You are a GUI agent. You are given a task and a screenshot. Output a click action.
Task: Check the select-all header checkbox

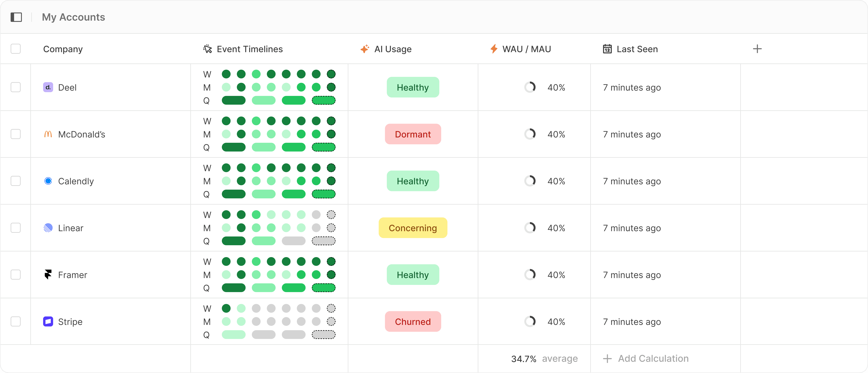coord(15,49)
